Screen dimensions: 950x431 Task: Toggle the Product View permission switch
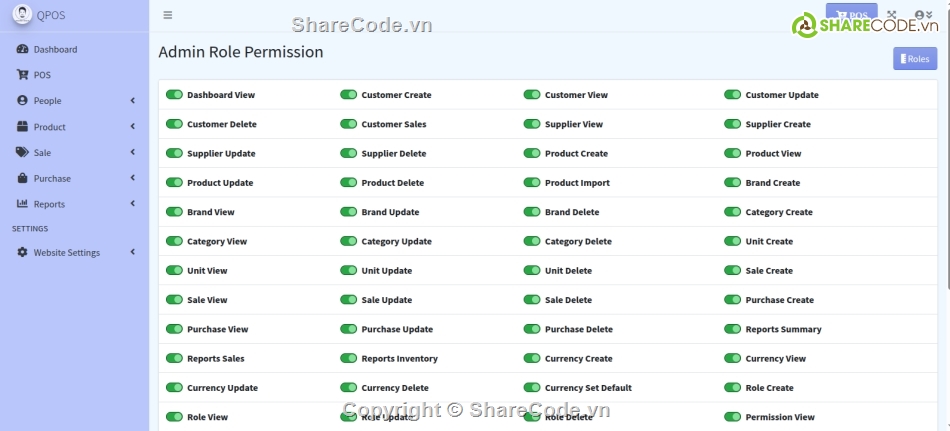[x=732, y=153]
